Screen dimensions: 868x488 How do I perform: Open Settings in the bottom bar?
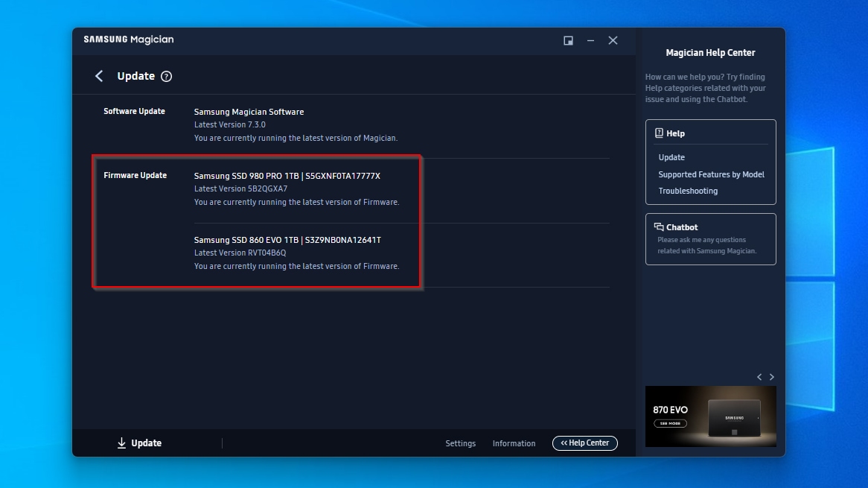[461, 444]
